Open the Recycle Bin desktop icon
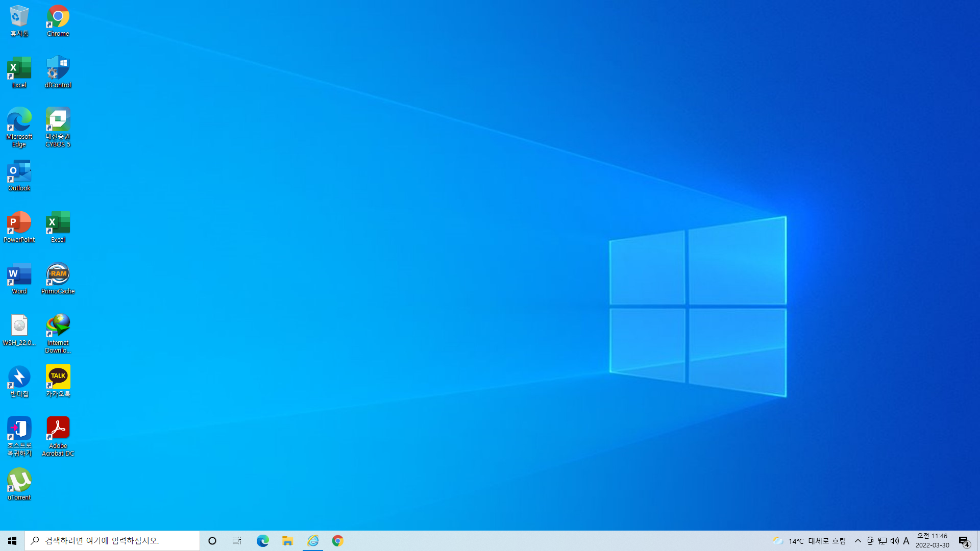 point(19,21)
